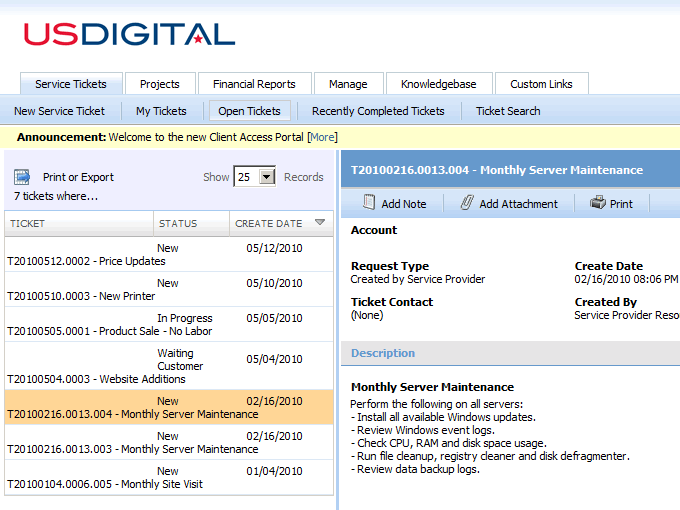Viewport: 680px width, 510px height.
Task: Click the Created by Service Provider text
Action: click(418, 279)
